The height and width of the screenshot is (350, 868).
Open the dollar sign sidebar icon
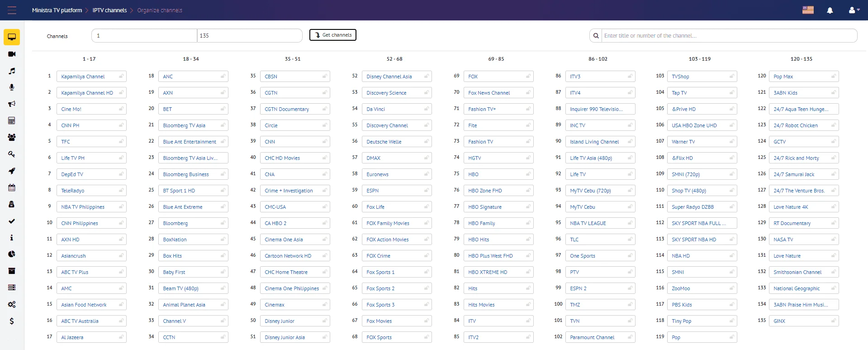pos(12,321)
